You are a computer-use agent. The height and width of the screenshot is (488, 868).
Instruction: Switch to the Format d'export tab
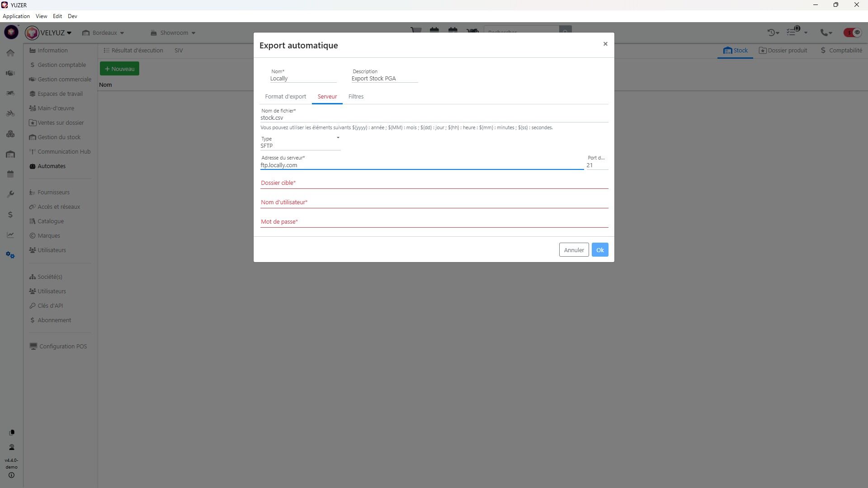pyautogui.click(x=285, y=97)
